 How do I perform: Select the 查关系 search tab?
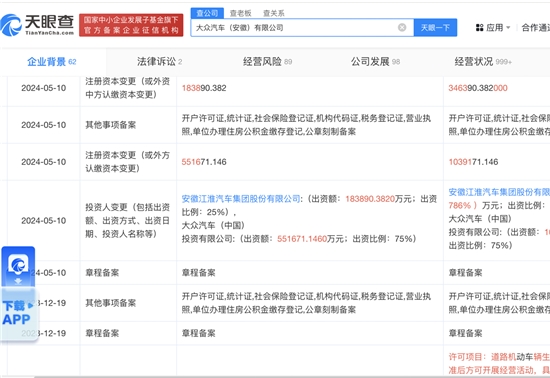274,13
